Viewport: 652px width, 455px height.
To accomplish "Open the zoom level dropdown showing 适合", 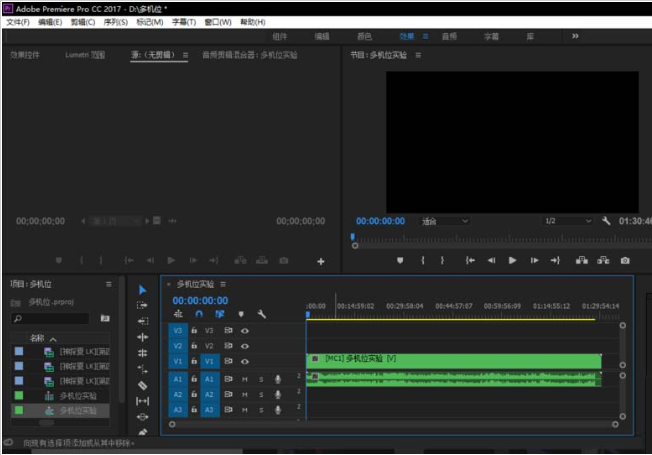I will coord(444,221).
